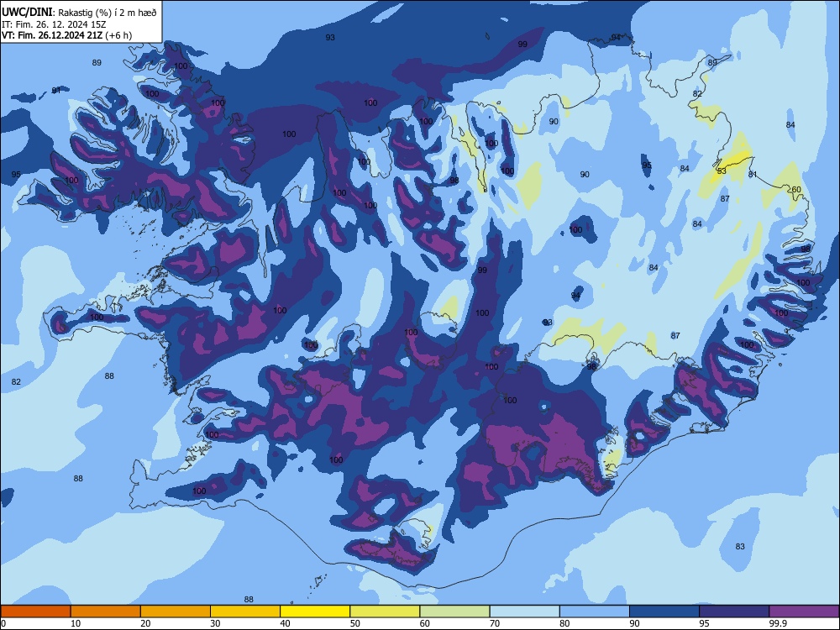
Task: Click the 30–40 golden legend swatch
Action: pyautogui.click(x=245, y=612)
